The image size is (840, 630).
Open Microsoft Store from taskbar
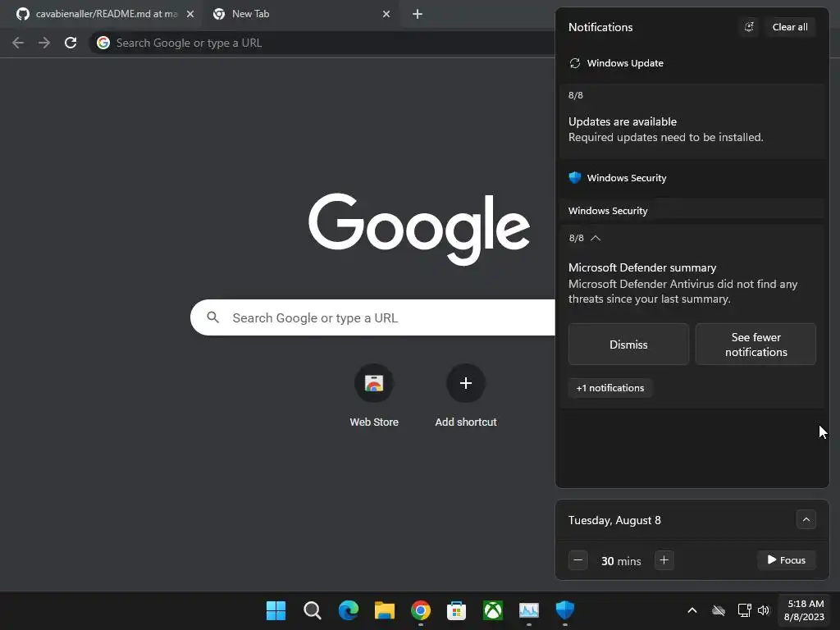point(456,610)
